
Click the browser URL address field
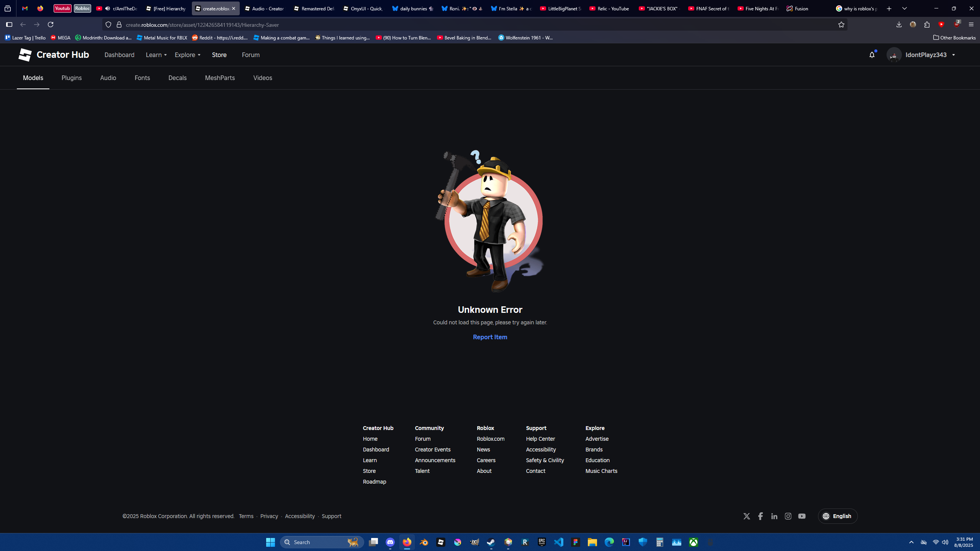tap(460, 25)
